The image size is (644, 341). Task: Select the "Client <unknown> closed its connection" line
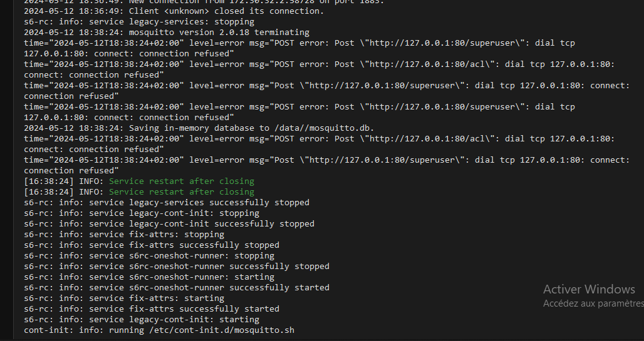pos(174,11)
